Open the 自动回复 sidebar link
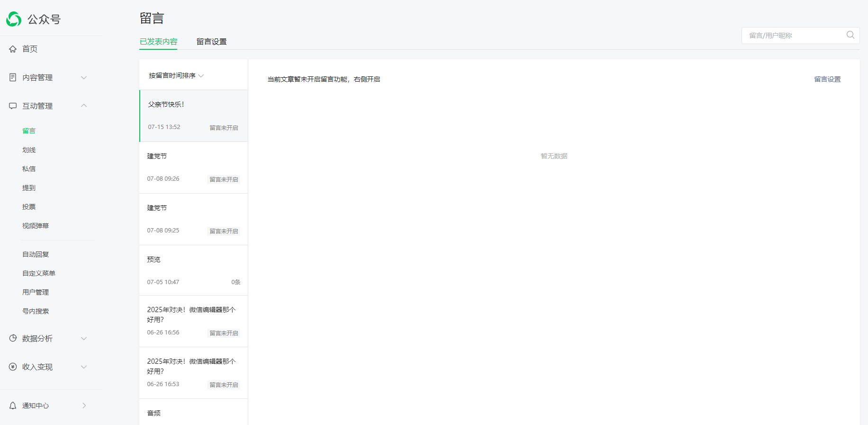Viewport: 868px width, 425px height. pyautogui.click(x=36, y=255)
